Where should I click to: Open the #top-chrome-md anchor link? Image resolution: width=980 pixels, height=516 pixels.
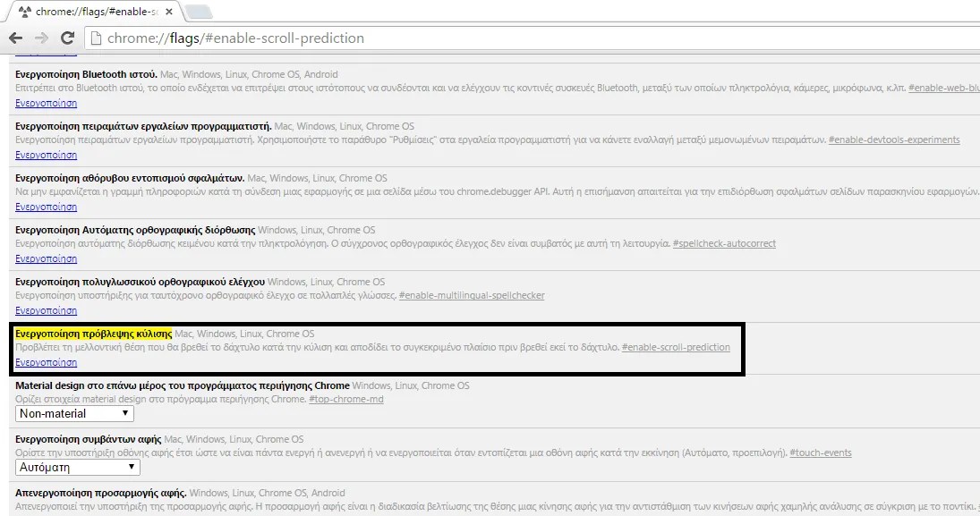(346, 399)
